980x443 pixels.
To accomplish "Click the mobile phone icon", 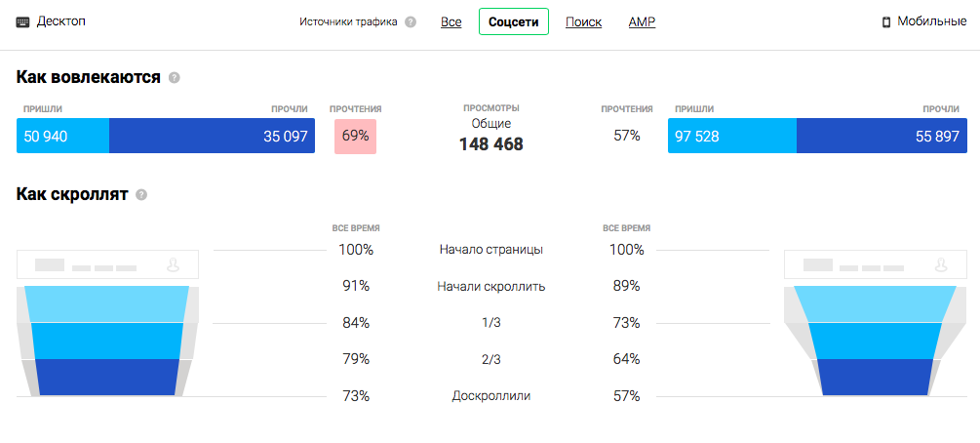I will pos(885,21).
